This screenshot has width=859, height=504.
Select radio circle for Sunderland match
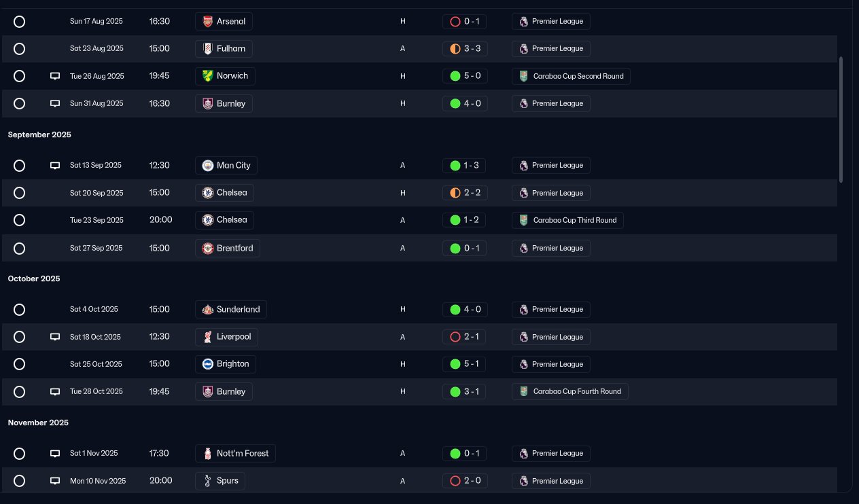click(x=20, y=310)
